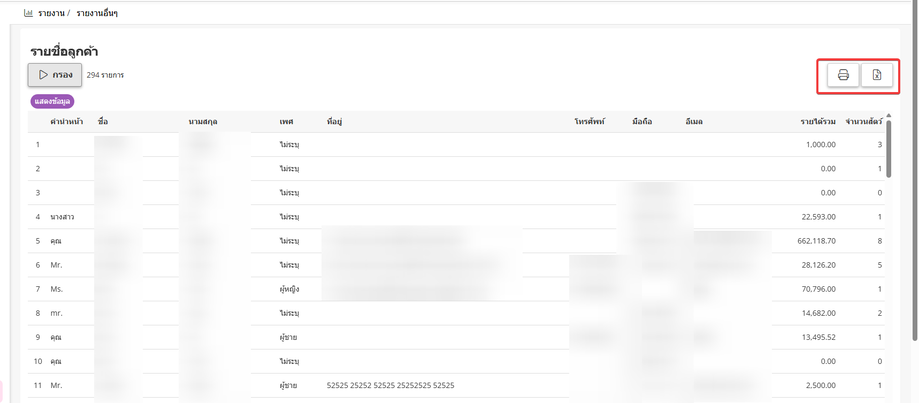Sort by the ที่อยู่ column header
919x403 pixels.
(334, 122)
